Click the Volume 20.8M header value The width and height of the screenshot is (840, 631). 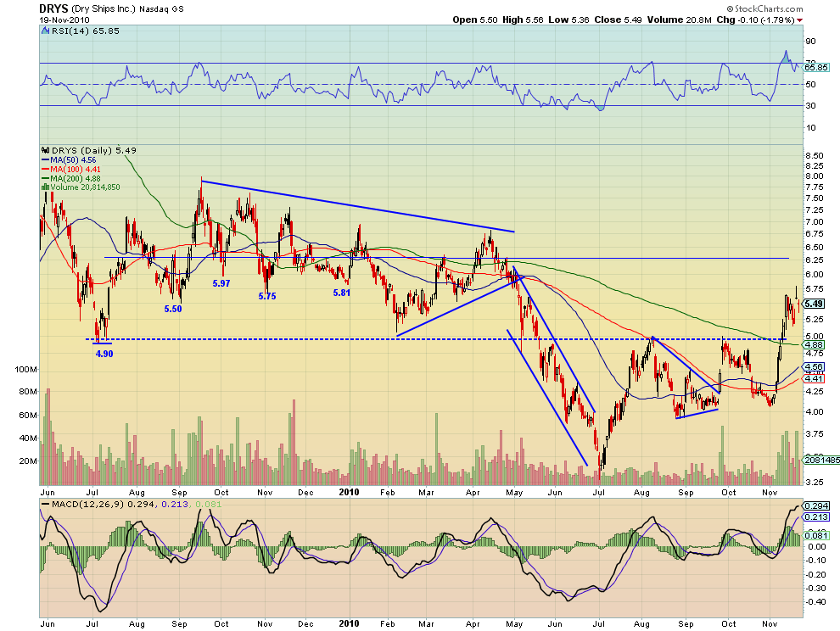[x=680, y=20]
